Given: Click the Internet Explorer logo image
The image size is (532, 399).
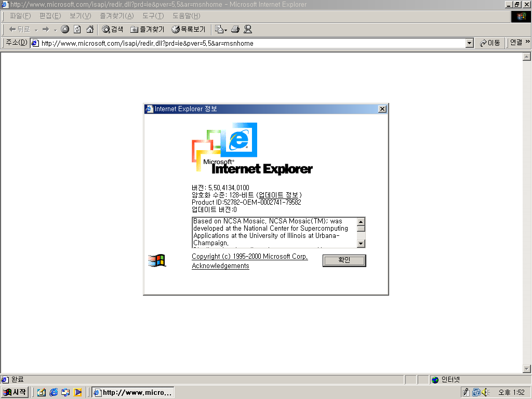Looking at the screenshot, I should click(252, 149).
